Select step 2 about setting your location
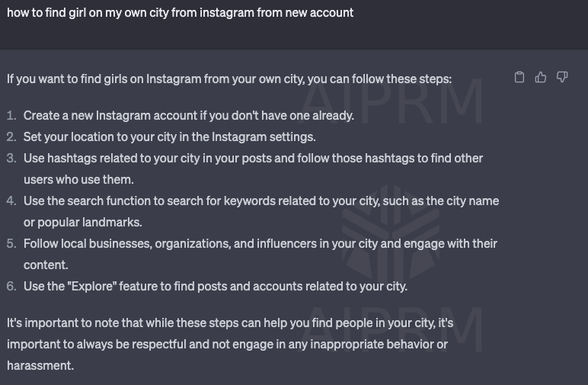588x385 pixels. pos(170,137)
